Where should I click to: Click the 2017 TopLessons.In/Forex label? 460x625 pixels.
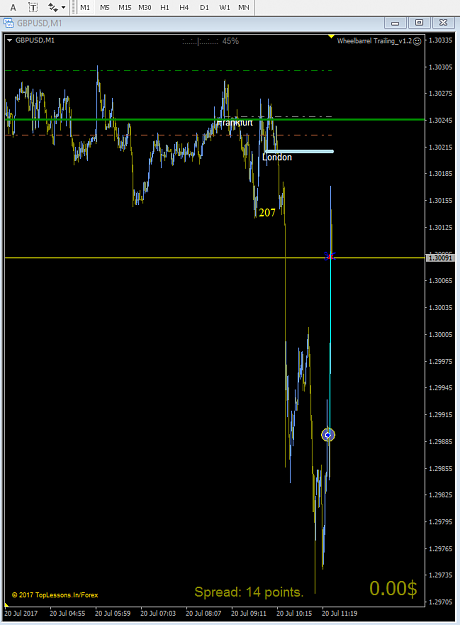[x=55, y=595]
